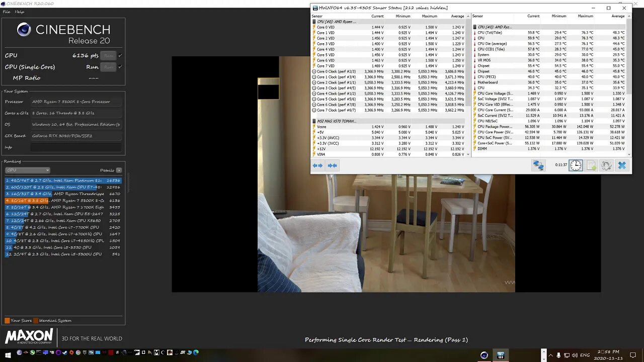Click the render preview viewport

pyautogui.click(x=386, y=174)
